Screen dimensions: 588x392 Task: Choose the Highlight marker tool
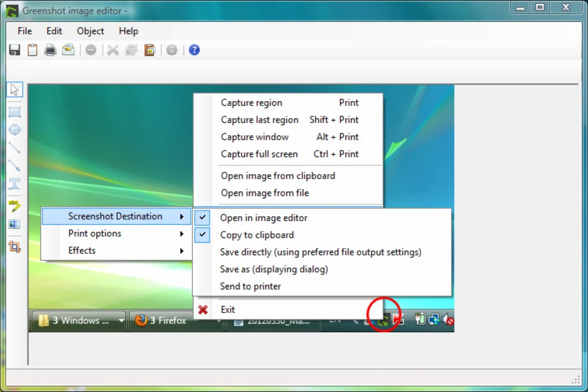(14, 205)
